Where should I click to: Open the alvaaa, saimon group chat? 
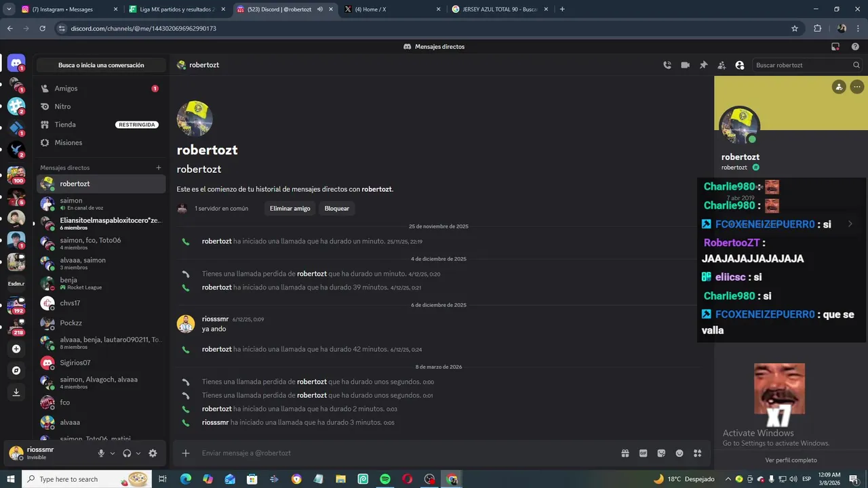click(x=101, y=263)
